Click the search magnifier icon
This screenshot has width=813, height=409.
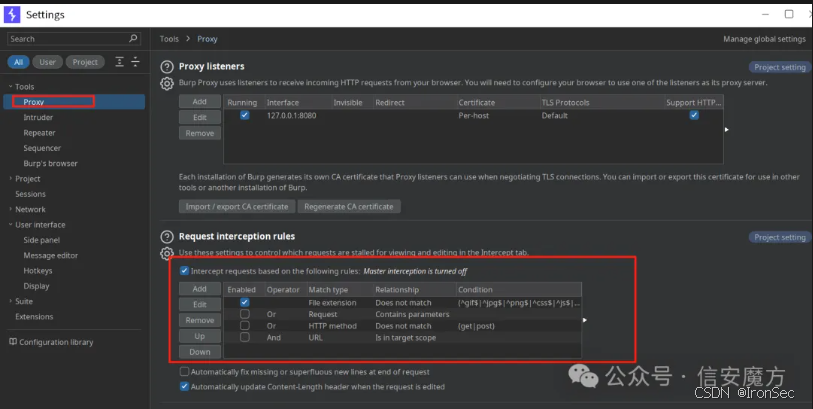(x=133, y=38)
